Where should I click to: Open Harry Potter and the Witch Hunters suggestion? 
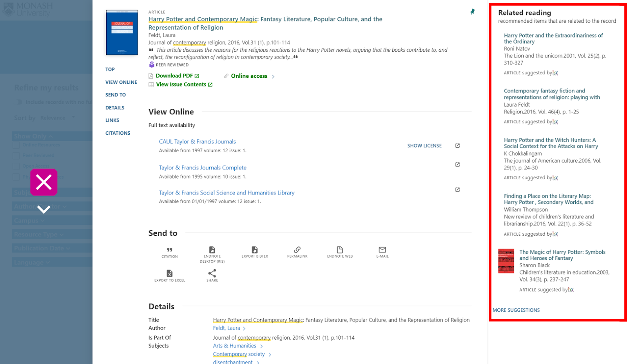551,143
